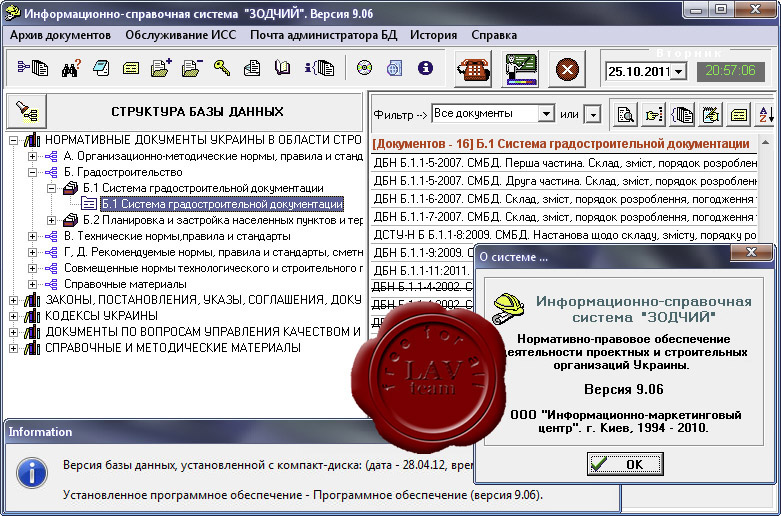Viewport: 781px width, 516px height.
Task: Click the blue notepad toolbar icon
Action: point(101,68)
